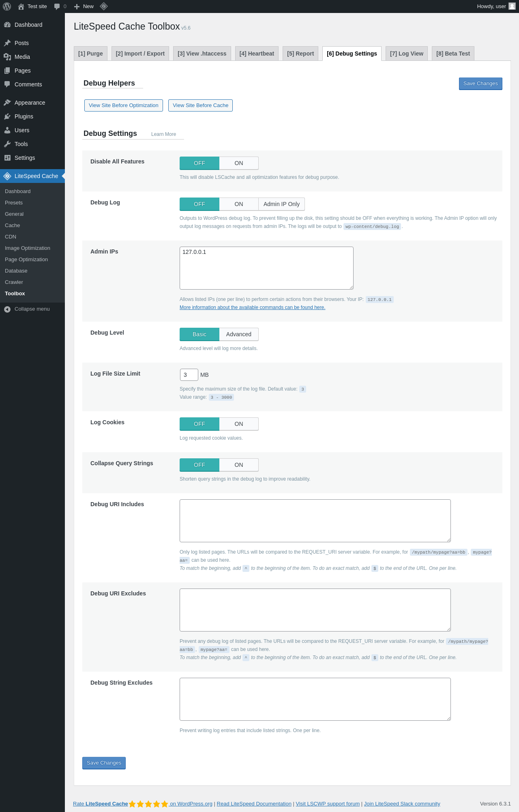The height and width of the screenshot is (812, 519).
Task: Open the CDN submenu item
Action: coord(11,237)
